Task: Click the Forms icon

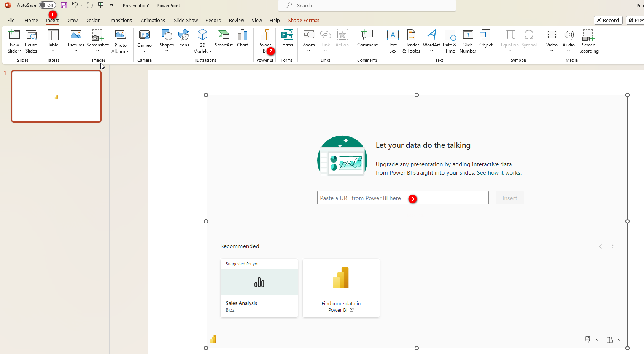Action: 286,35
